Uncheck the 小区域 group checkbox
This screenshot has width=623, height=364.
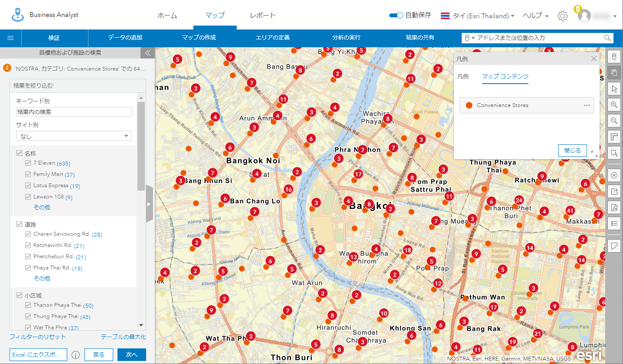[x=19, y=295]
